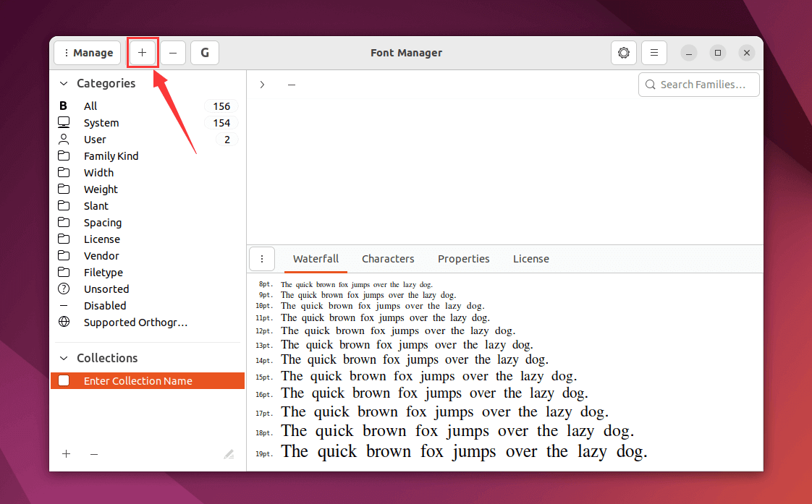812x504 pixels.
Task: Open the Google Fonts catalog G button
Action: 205,53
